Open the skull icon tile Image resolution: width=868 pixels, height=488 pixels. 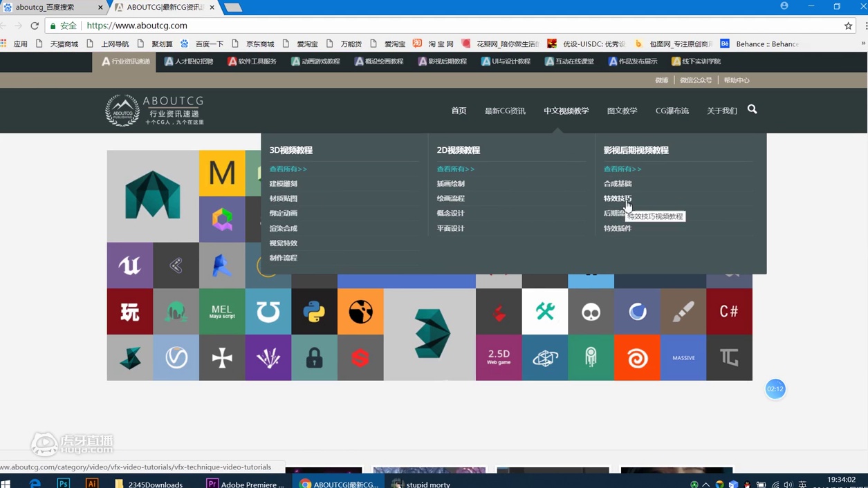click(x=591, y=312)
